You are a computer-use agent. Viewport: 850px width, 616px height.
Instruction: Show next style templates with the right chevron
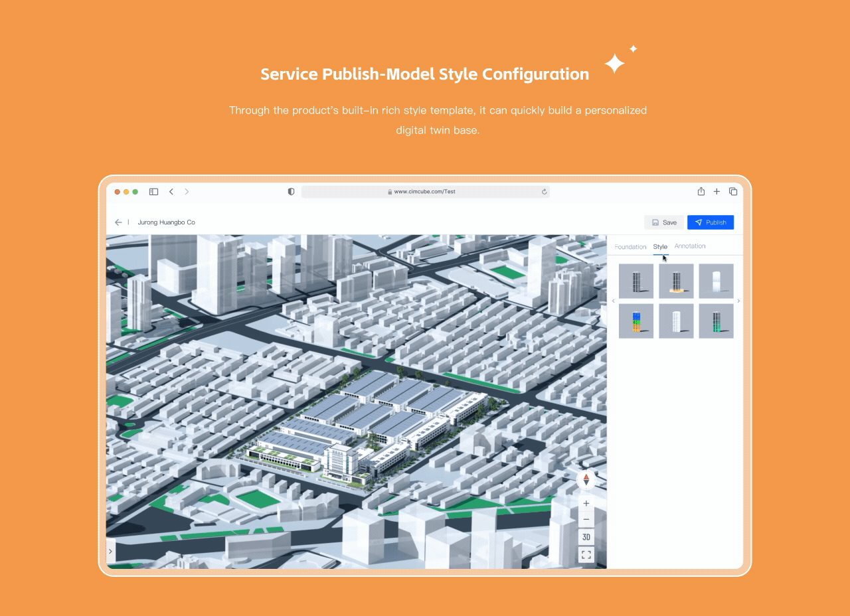click(x=738, y=301)
